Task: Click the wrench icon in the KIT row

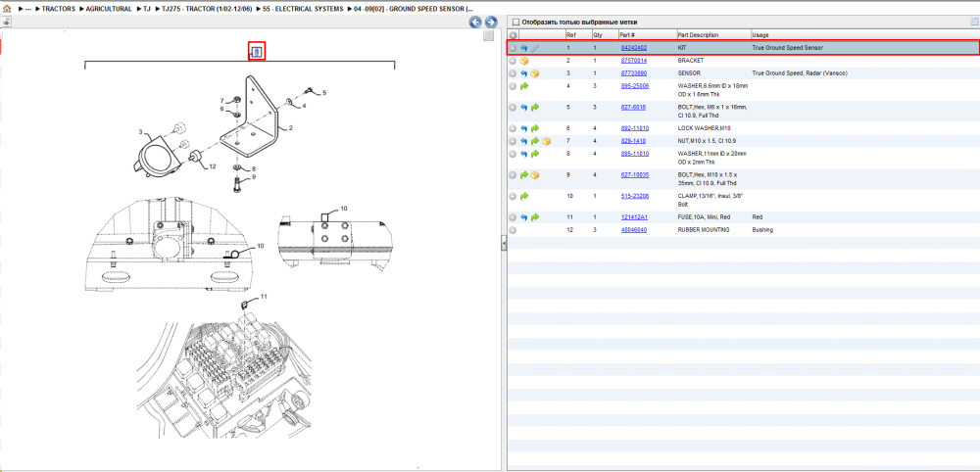Action: click(x=534, y=47)
